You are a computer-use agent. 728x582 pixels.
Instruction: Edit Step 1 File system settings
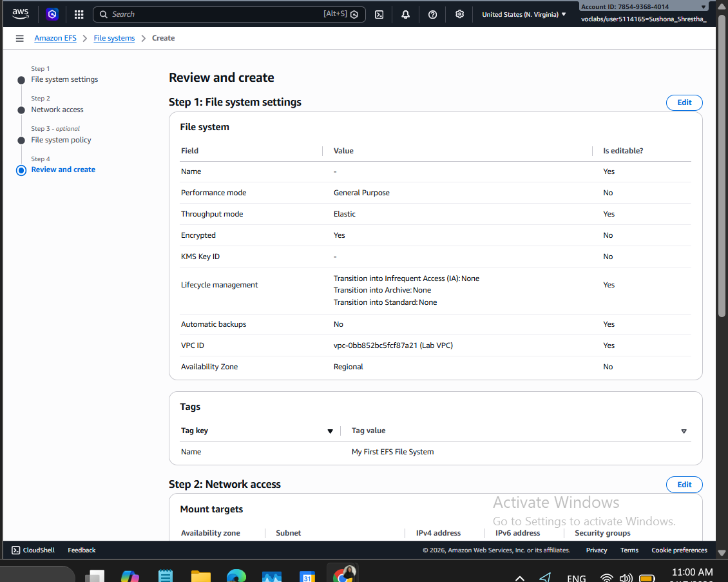[684, 102]
